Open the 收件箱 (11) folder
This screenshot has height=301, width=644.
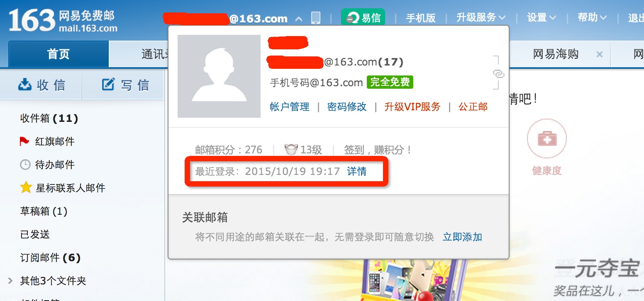pyautogui.click(x=49, y=119)
